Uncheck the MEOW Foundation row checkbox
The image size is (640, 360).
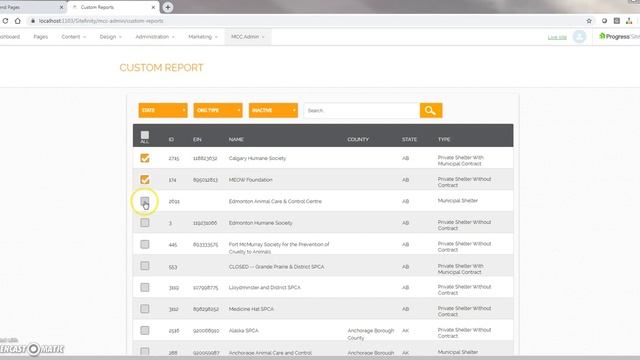pyautogui.click(x=144, y=180)
